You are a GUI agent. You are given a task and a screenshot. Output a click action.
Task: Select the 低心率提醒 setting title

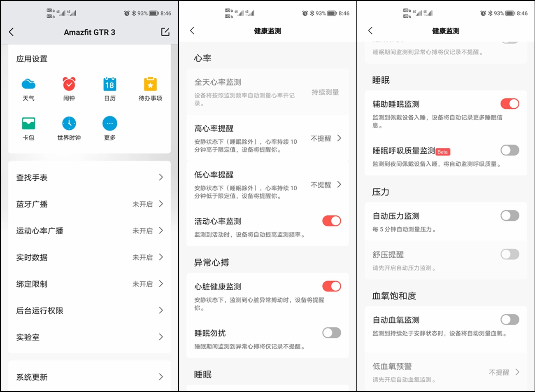214,175
